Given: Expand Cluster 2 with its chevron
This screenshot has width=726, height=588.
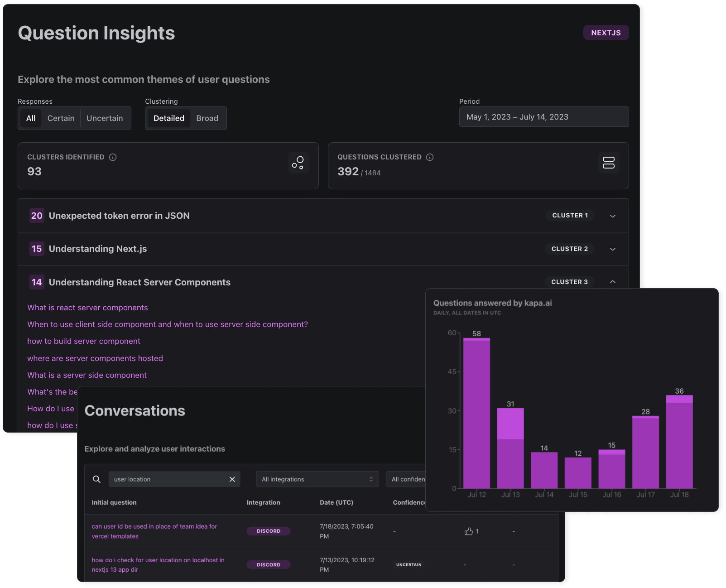Looking at the screenshot, I should pyautogui.click(x=613, y=249).
